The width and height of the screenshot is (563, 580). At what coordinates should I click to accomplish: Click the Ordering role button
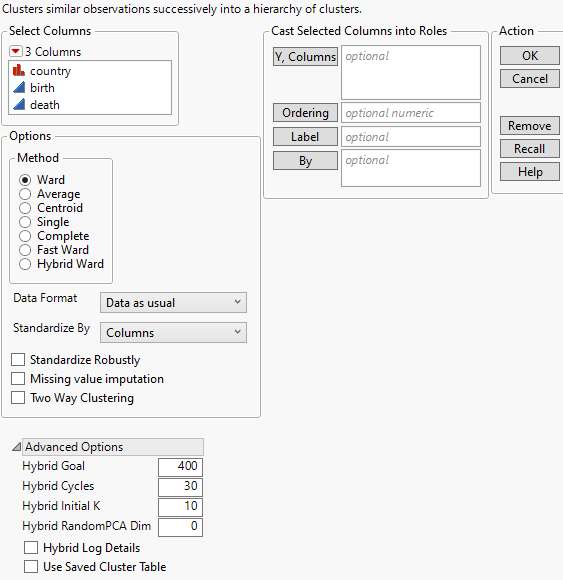[305, 112]
